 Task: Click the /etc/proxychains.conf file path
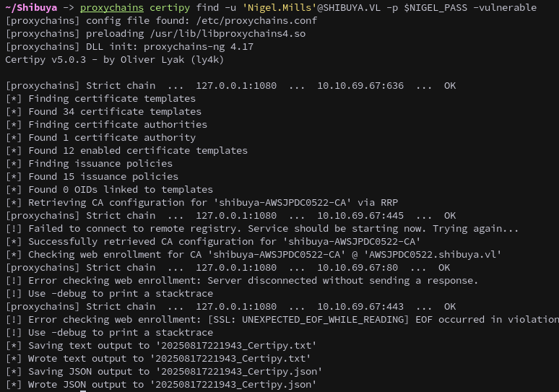tap(256, 21)
